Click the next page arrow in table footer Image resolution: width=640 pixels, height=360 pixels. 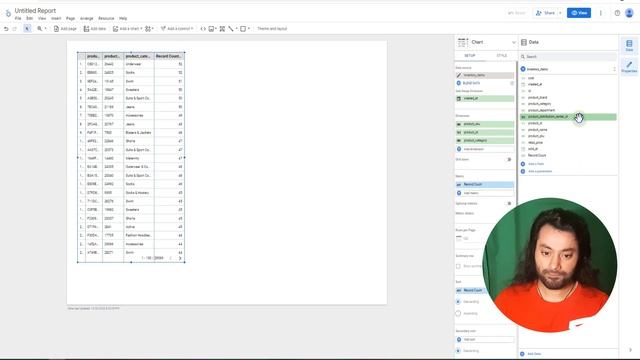(x=180, y=258)
